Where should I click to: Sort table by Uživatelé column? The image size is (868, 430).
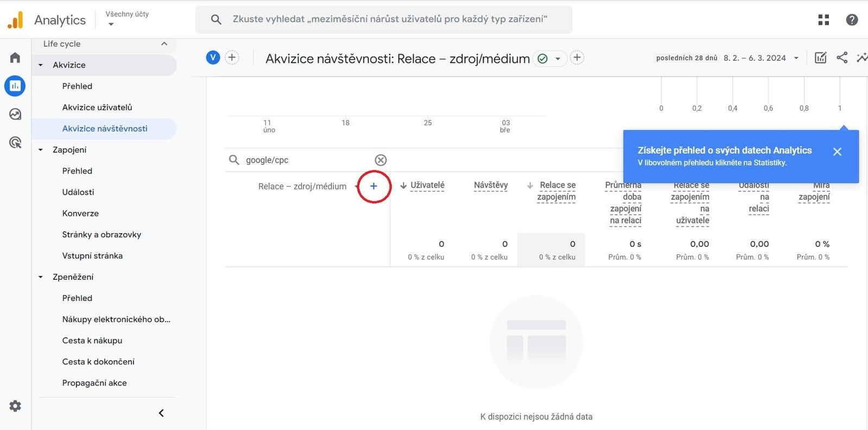coord(427,185)
